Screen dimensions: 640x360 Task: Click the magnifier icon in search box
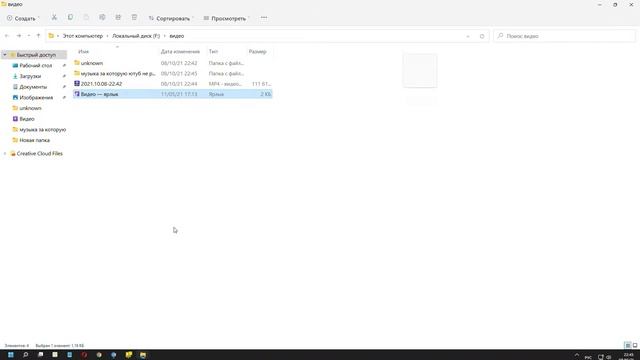point(500,36)
